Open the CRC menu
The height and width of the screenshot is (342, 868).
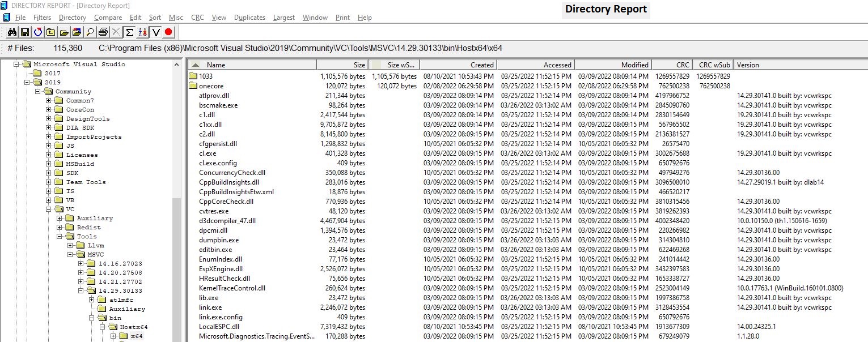(197, 18)
